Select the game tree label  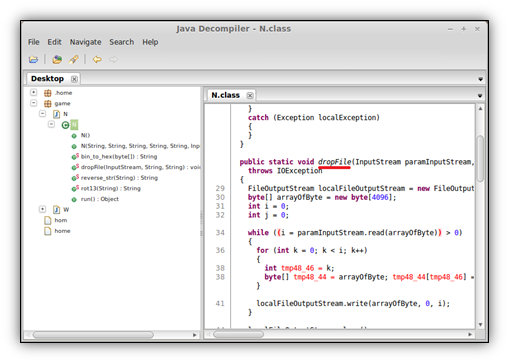click(62, 104)
